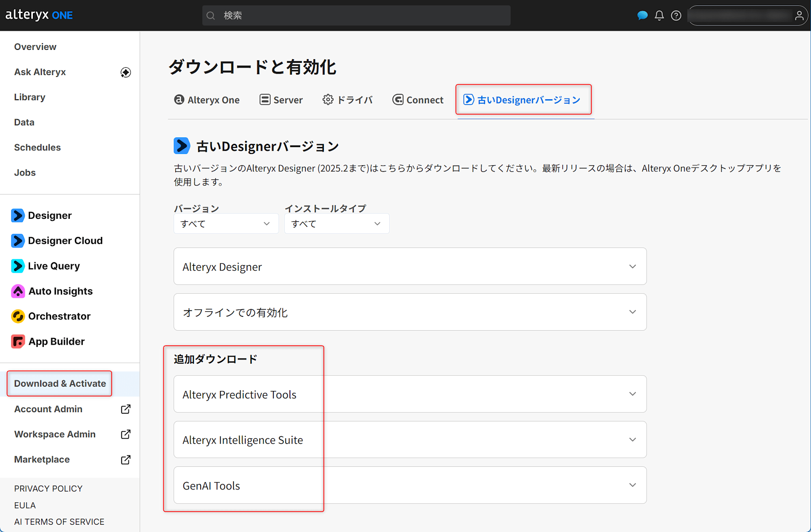
Task: Open the chat bubble icon
Action: pyautogui.click(x=642, y=15)
